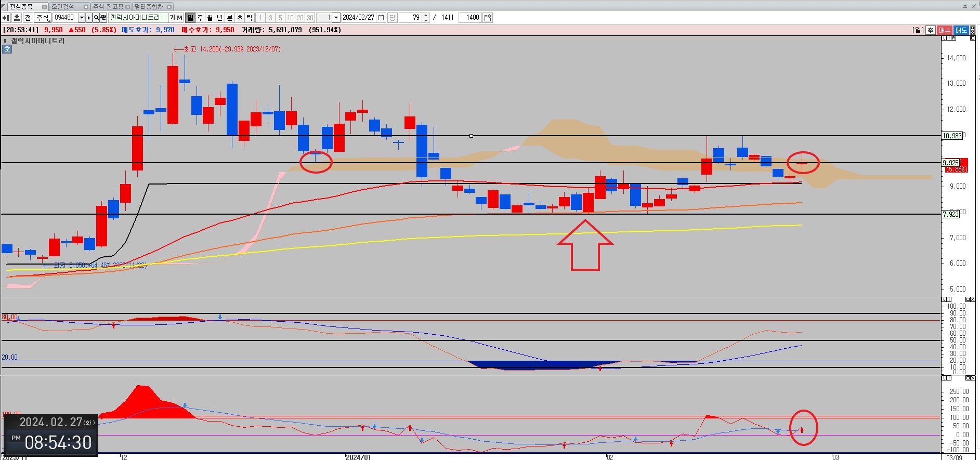
Task: Open the 주식 market type selector
Action: coord(43,18)
